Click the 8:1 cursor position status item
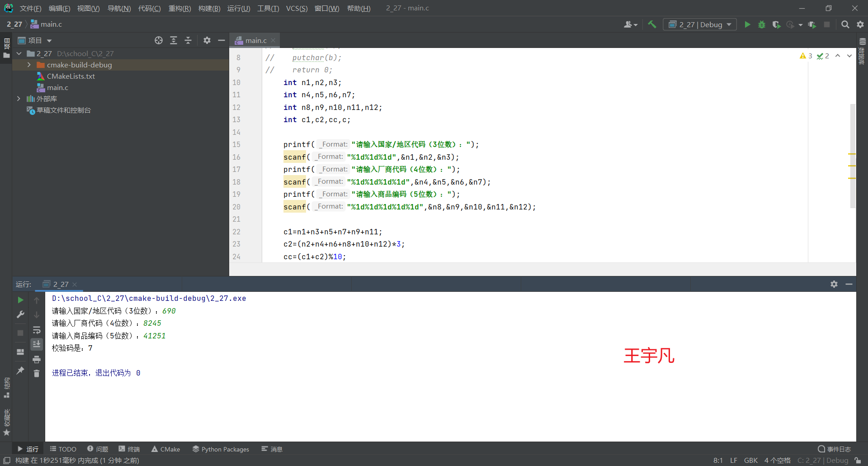 tap(718, 460)
